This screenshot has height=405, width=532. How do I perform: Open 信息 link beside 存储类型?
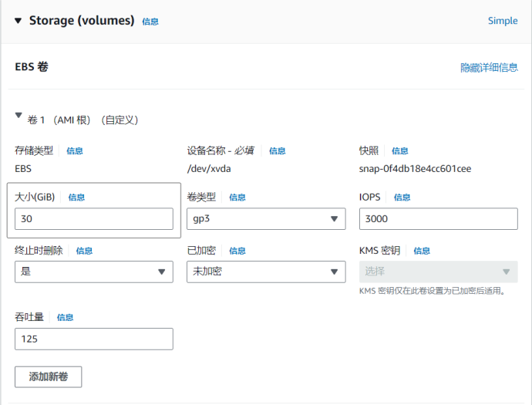[75, 150]
